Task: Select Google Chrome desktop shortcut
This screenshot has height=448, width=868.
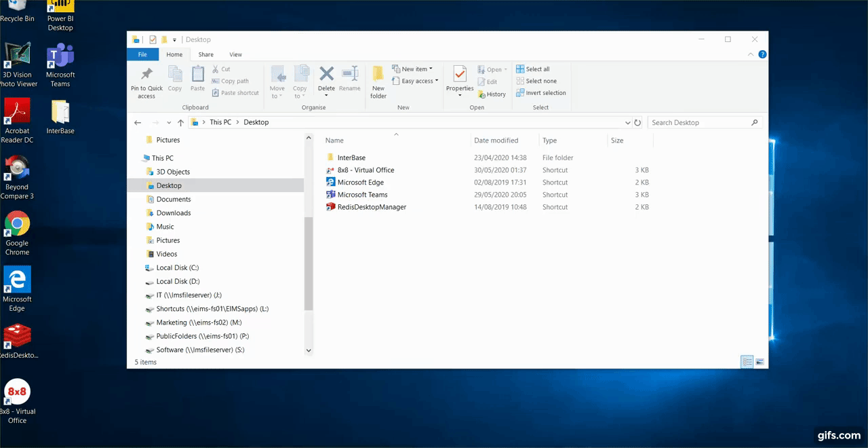Action: pos(17,233)
